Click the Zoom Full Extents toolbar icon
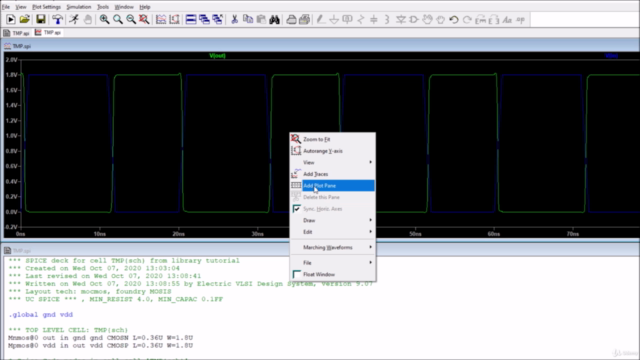Screen dimensions: 640x360 (144, 19)
